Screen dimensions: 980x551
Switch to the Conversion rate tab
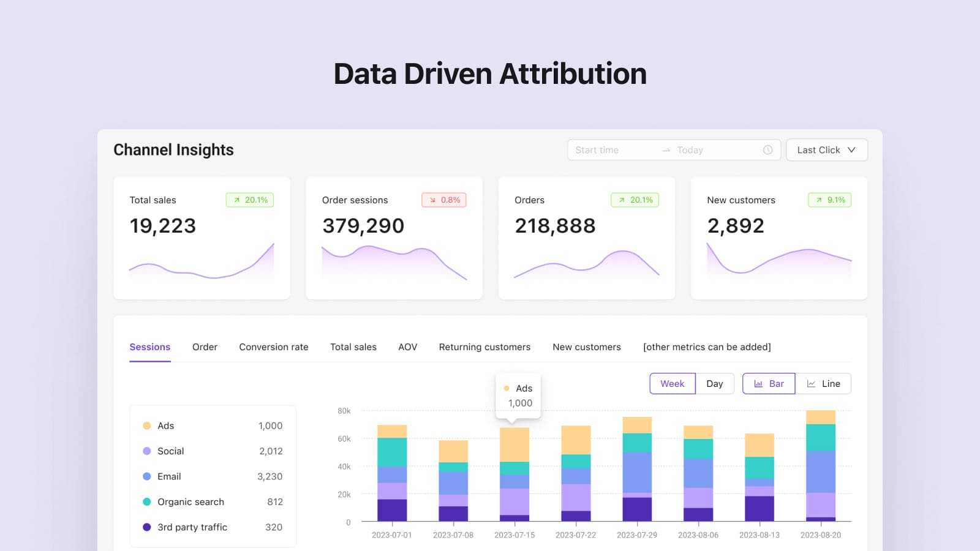(274, 347)
